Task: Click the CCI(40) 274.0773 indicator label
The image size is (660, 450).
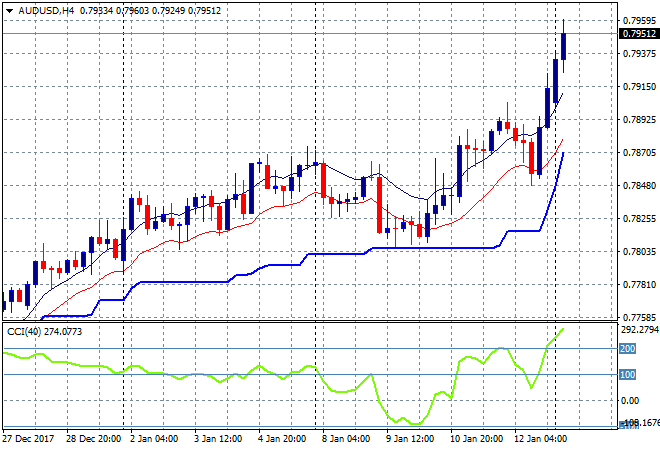Action: coord(45,332)
